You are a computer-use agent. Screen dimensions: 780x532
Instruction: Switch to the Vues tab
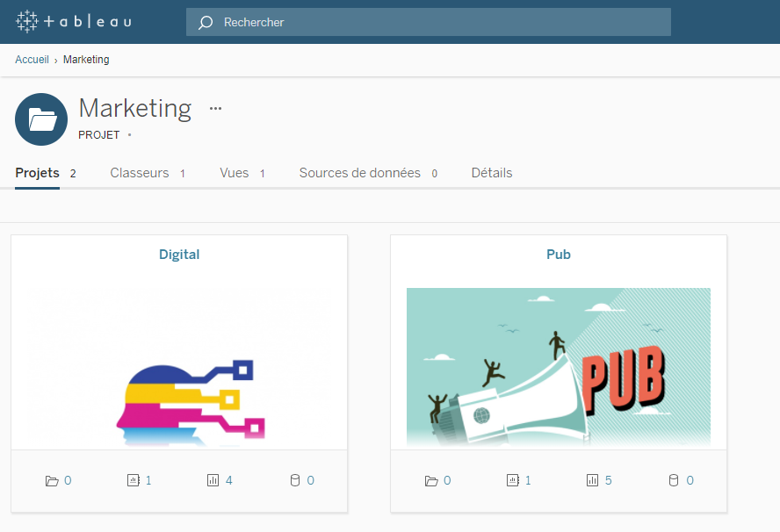click(235, 173)
